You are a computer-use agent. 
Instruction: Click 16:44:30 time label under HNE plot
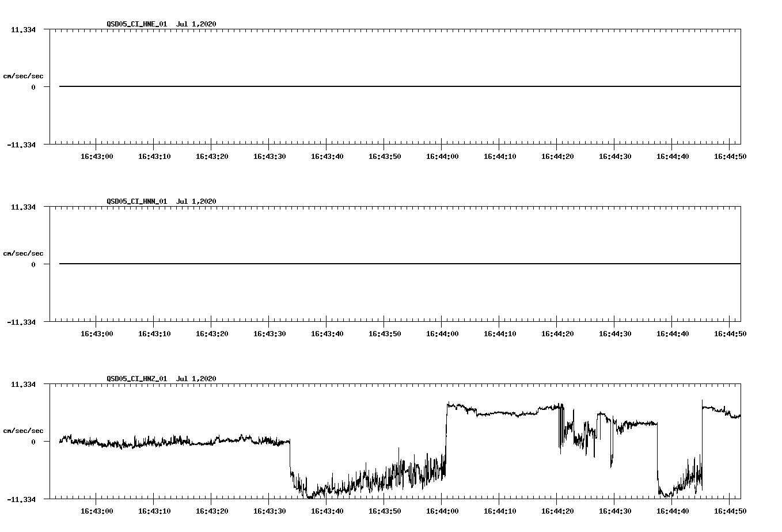(615, 157)
